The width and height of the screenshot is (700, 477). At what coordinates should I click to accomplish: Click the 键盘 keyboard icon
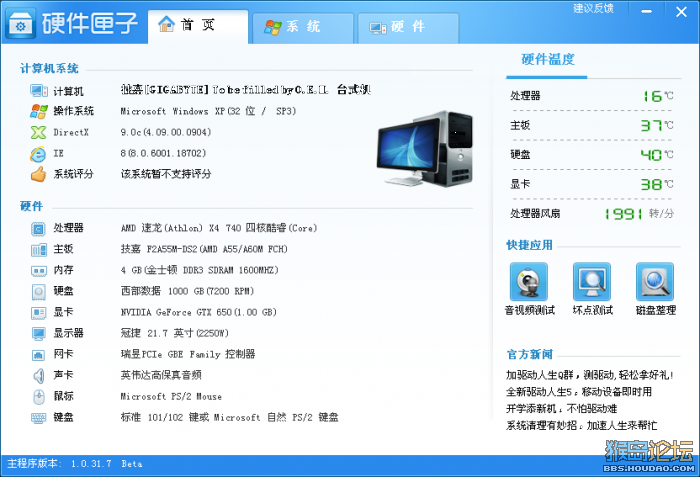click(x=38, y=418)
